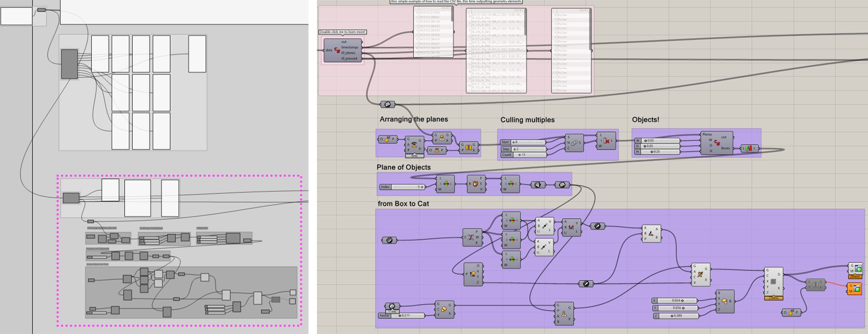The height and width of the screenshot is (334, 868).
Task: Click the Custom Preview component showing 284ms
Action: click(x=855, y=270)
